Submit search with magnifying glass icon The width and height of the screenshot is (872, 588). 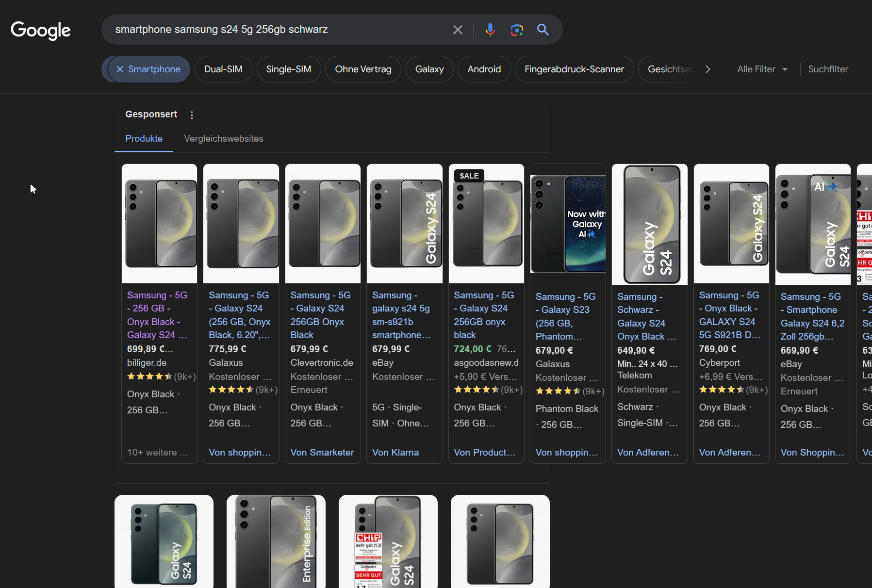tap(543, 30)
